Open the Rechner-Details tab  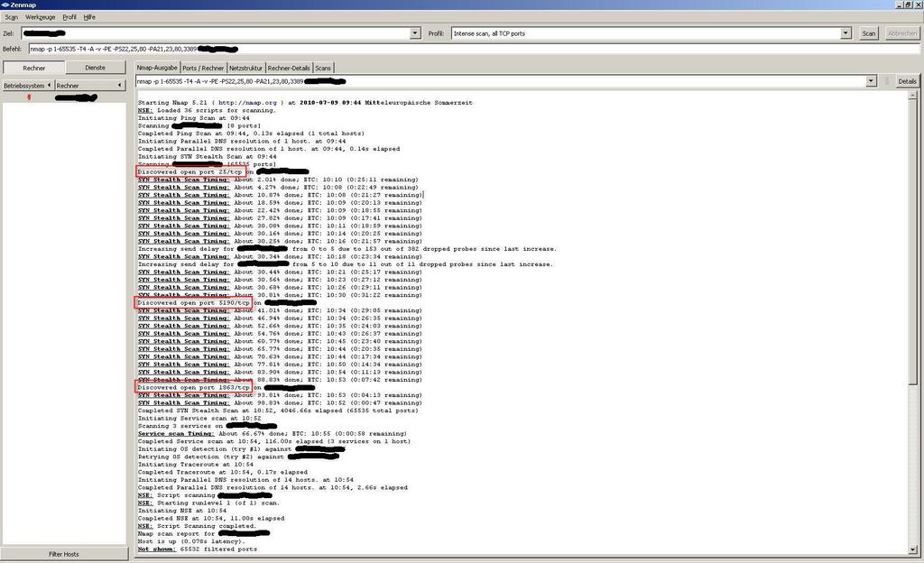point(289,68)
